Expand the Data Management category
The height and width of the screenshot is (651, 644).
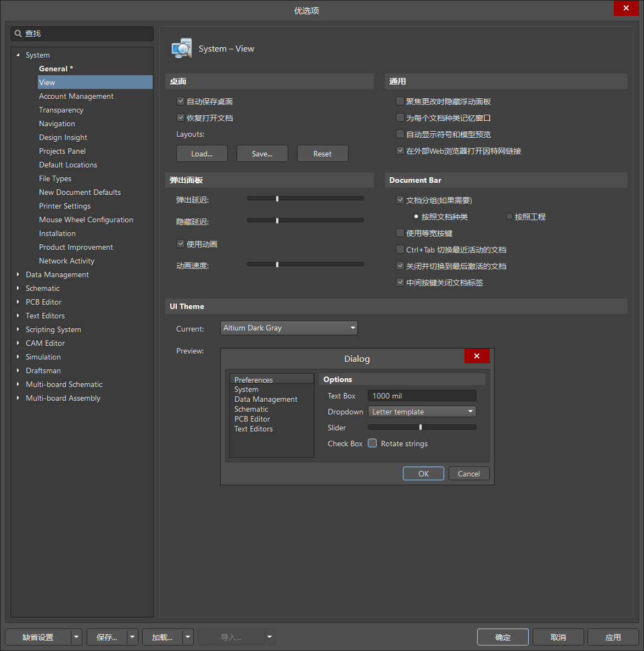pos(17,274)
